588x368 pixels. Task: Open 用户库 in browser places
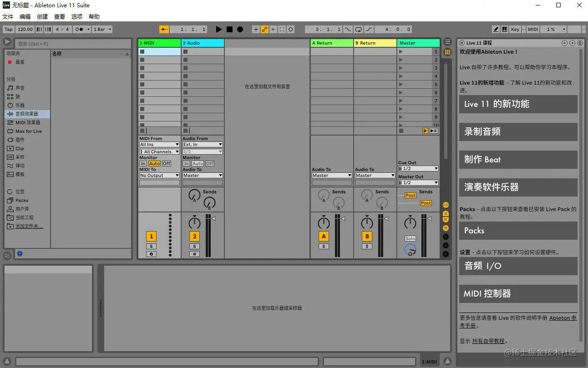(x=27, y=209)
